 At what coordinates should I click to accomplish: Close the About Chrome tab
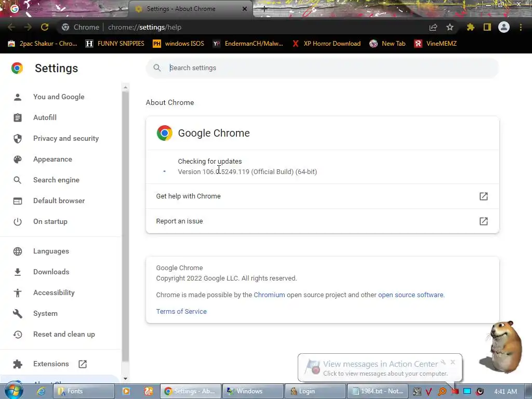[245, 9]
